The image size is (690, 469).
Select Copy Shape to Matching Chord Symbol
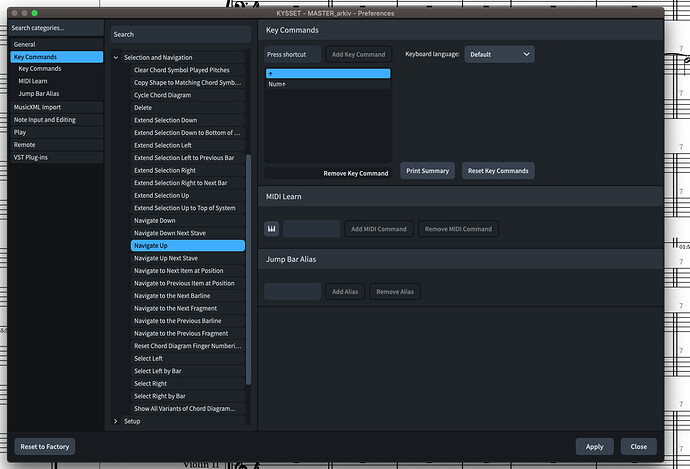pyautogui.click(x=188, y=83)
